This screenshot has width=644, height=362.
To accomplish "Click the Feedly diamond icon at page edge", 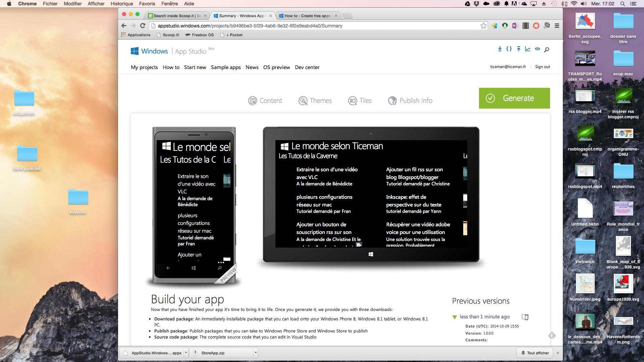I will 552,335.
